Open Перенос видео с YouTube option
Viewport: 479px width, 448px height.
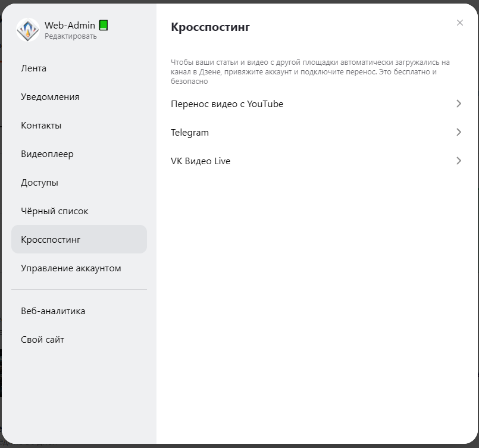(x=316, y=104)
